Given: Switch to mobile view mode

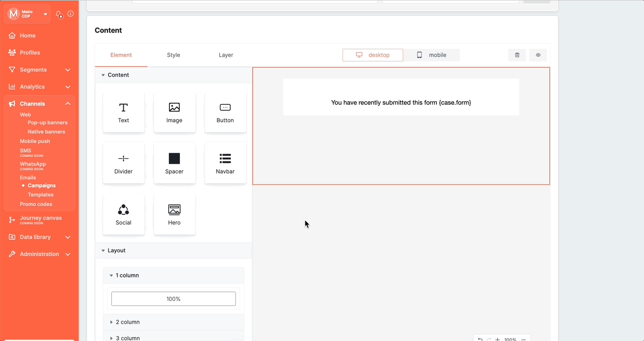Looking at the screenshot, I should 432,55.
